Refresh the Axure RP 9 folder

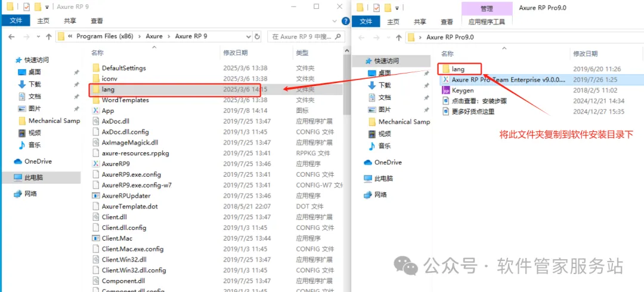click(x=258, y=36)
